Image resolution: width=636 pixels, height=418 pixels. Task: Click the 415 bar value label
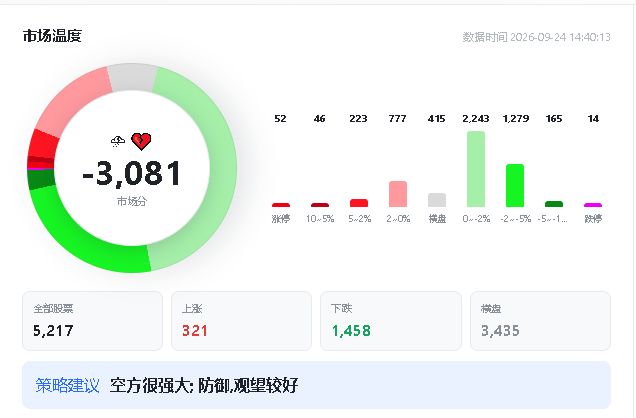tap(436, 119)
